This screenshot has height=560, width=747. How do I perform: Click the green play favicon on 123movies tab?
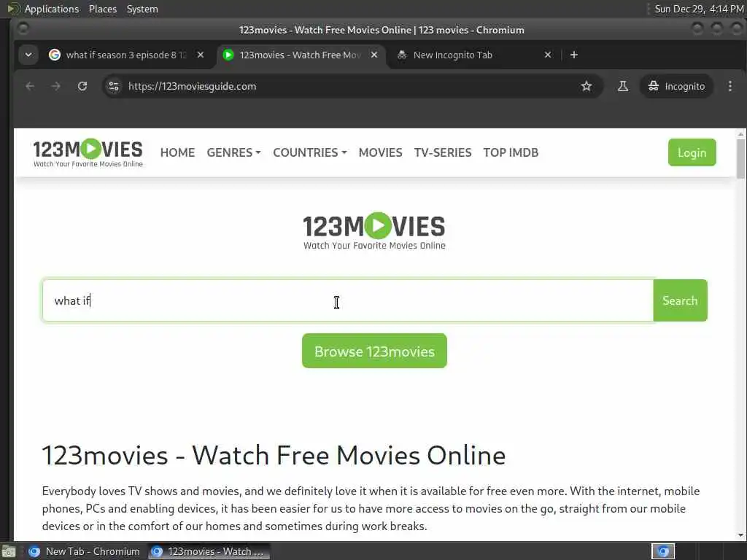[228, 55]
